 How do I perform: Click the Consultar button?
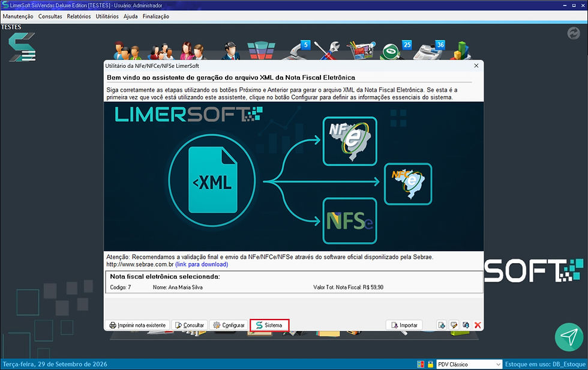point(190,325)
